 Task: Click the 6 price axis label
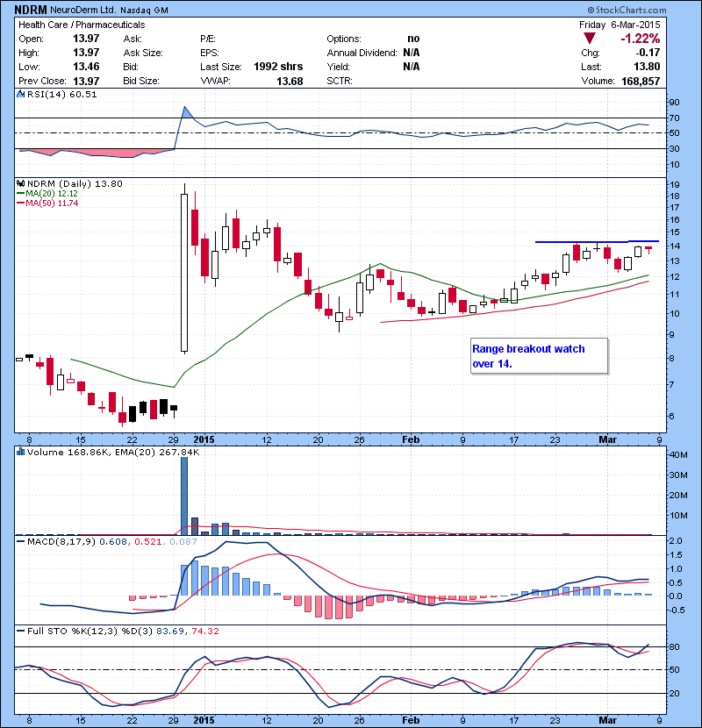672,416
